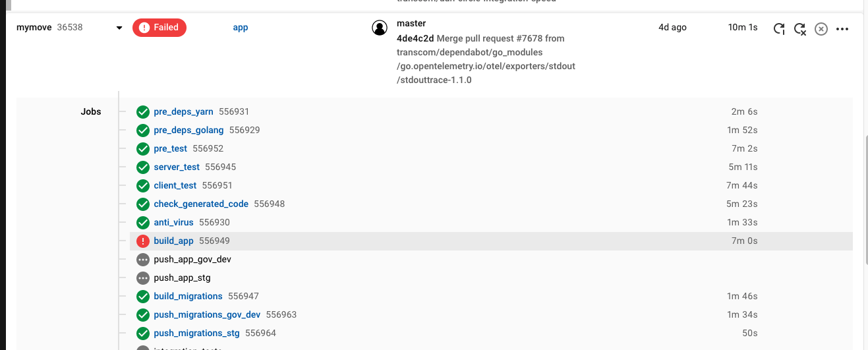
Task: Click the commit author avatar icon
Action: (379, 28)
